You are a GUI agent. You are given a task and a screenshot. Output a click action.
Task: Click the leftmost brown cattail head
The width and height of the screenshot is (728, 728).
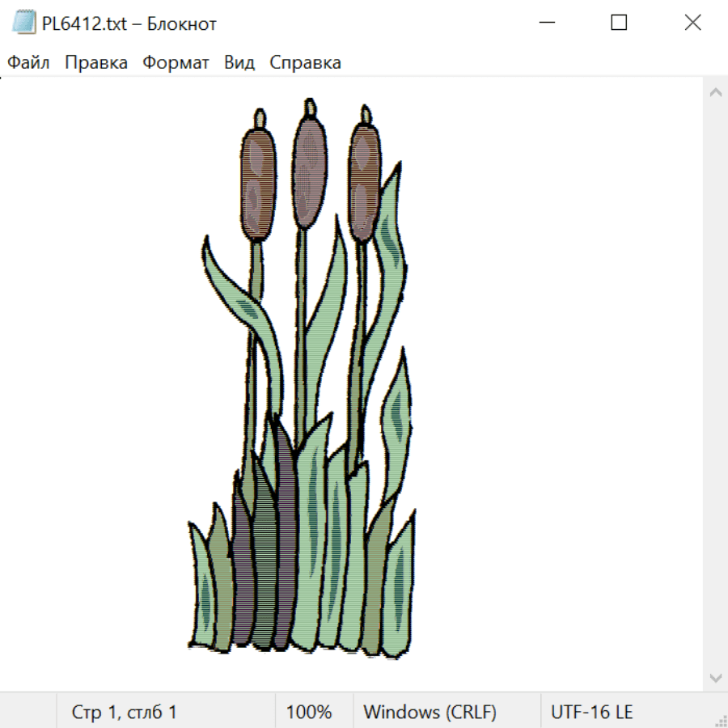point(258,184)
